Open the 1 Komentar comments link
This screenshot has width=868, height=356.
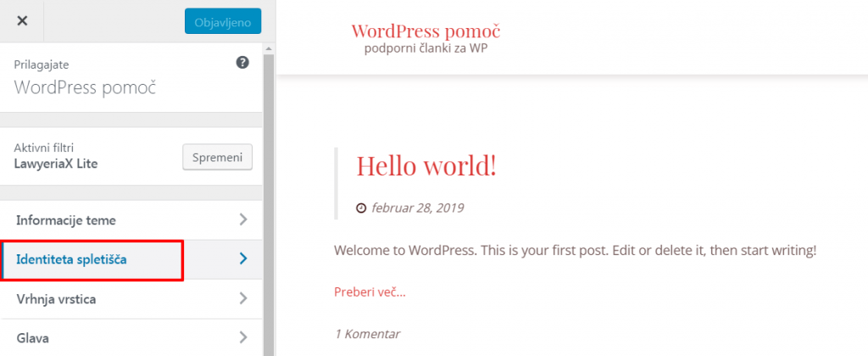pyautogui.click(x=368, y=334)
